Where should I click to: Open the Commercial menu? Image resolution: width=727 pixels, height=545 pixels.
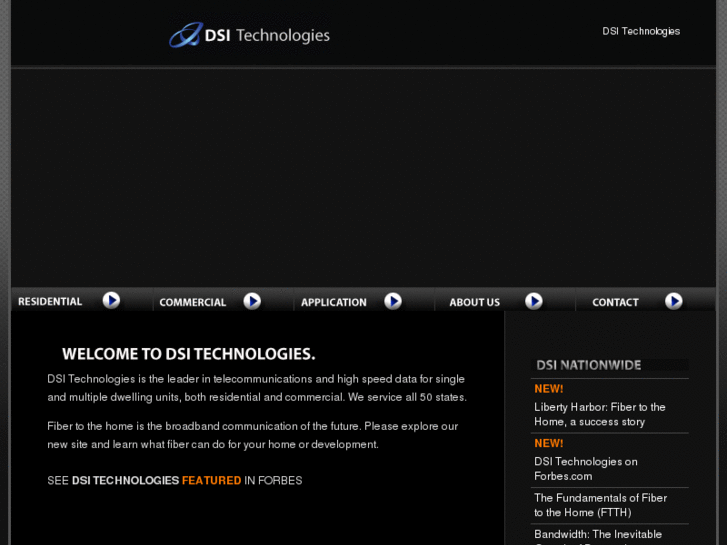(x=193, y=302)
